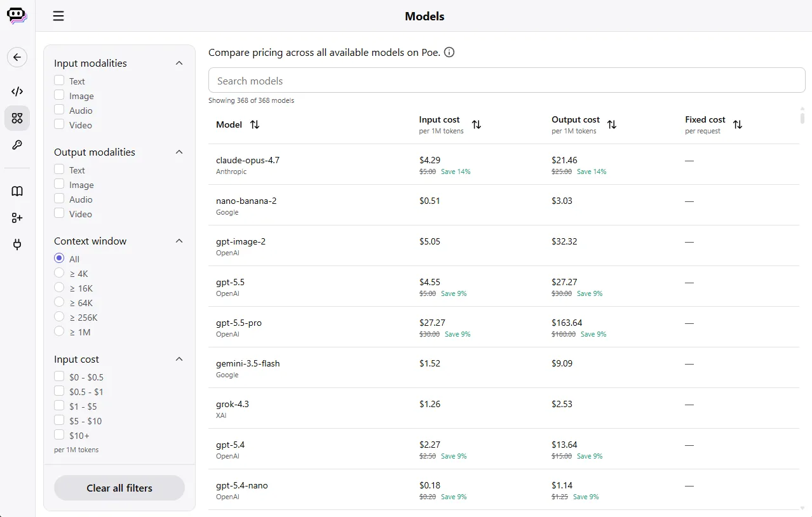The height and width of the screenshot is (517, 812).
Task: Sort by Fixed cost column arrows
Action: tap(738, 124)
